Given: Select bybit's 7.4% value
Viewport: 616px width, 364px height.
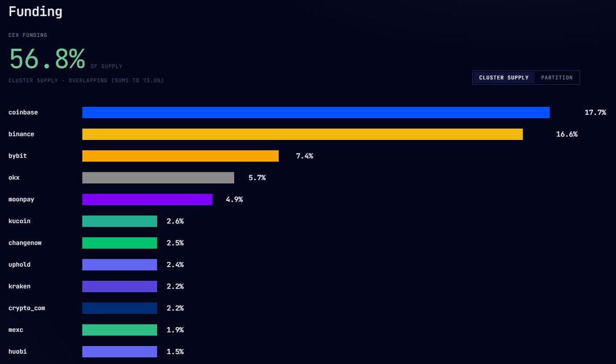Looking at the screenshot, I should tap(304, 156).
